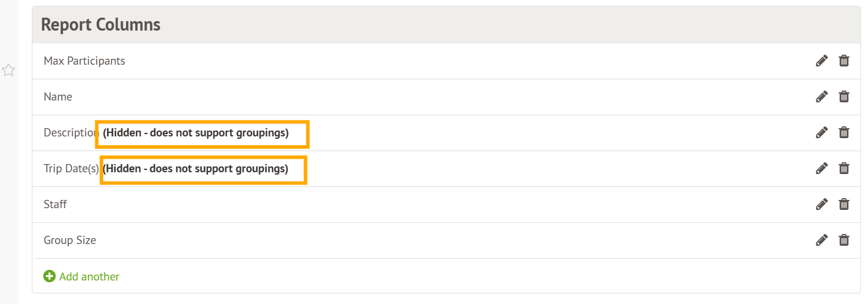Viewport: 868px width, 304px height.
Task: Click the Group Size column label
Action: [69, 240]
